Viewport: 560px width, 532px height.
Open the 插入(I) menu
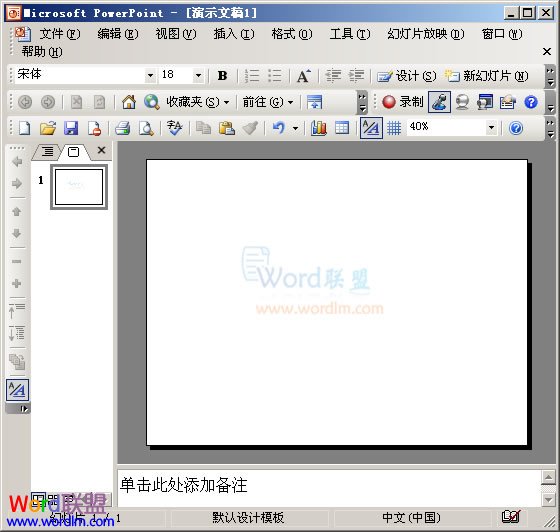point(234,34)
